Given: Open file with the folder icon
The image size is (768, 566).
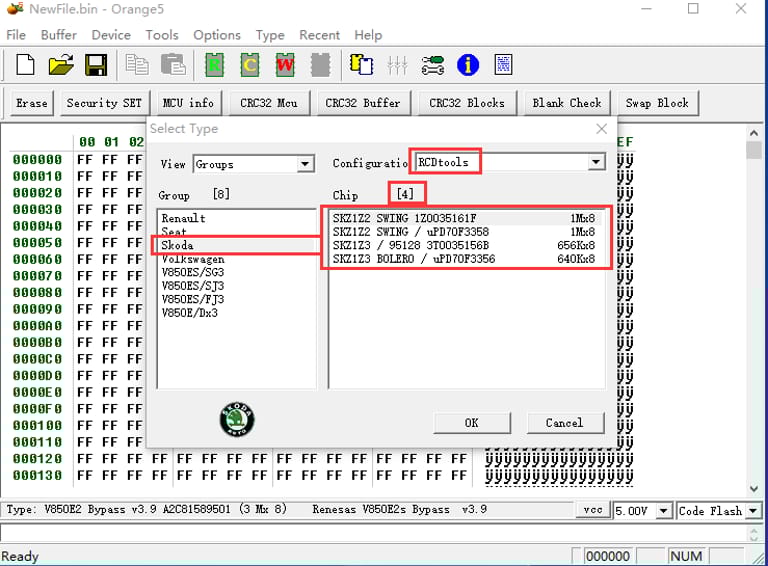Looking at the screenshot, I should click(61, 65).
